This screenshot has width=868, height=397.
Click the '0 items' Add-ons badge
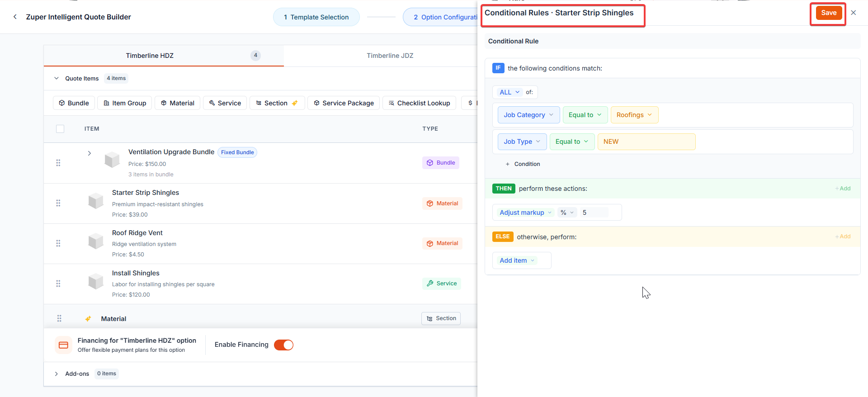[107, 373]
